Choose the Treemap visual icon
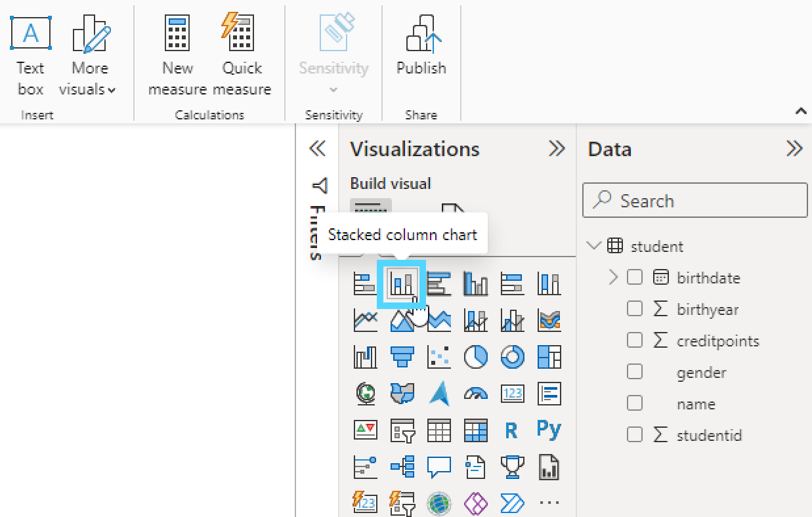This screenshot has height=517, width=812. click(x=549, y=357)
